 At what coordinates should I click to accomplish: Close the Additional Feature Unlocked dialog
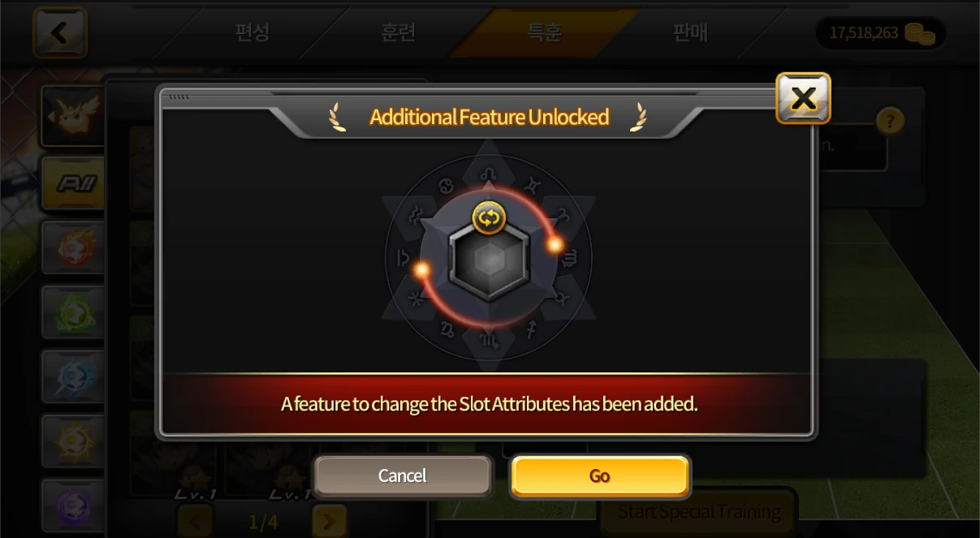(x=803, y=98)
